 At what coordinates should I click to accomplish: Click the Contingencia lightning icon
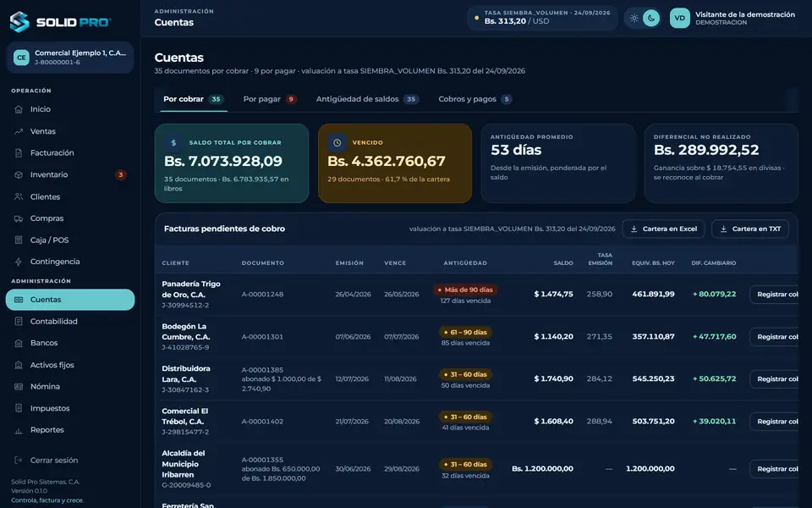pyautogui.click(x=19, y=262)
